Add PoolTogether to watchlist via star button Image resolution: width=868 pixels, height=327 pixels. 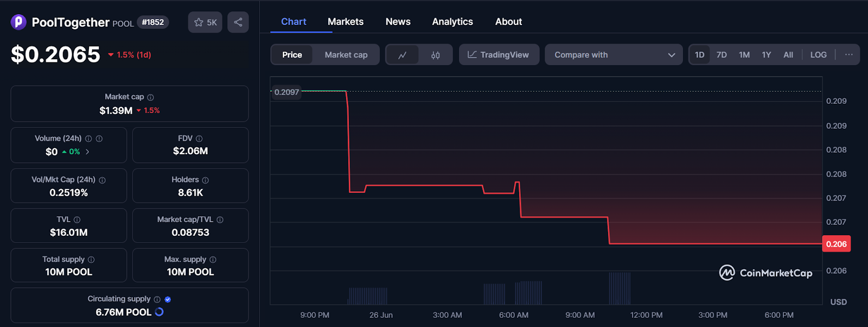pyautogui.click(x=205, y=22)
